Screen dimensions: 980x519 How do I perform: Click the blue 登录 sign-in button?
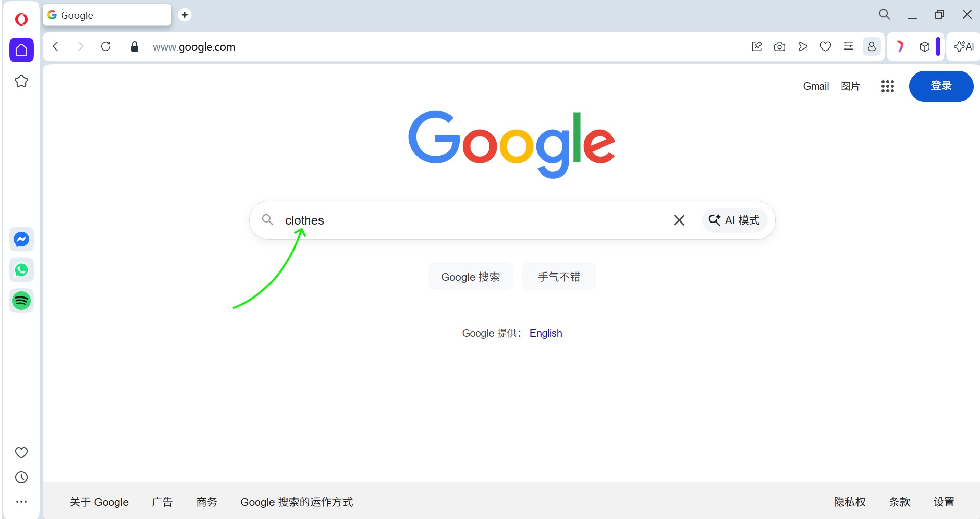click(x=941, y=86)
